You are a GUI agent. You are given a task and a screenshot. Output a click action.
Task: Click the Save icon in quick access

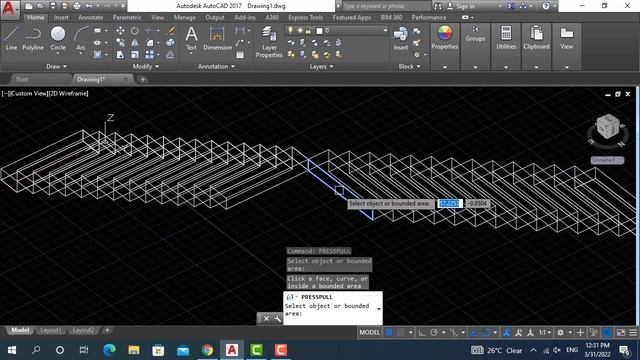coord(53,6)
